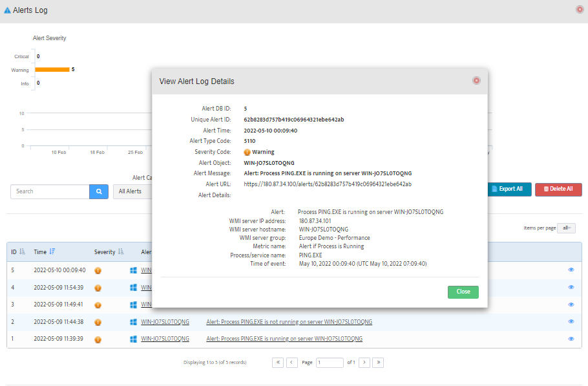Sort by Time column icon
The image size is (588, 386).
click(52, 252)
